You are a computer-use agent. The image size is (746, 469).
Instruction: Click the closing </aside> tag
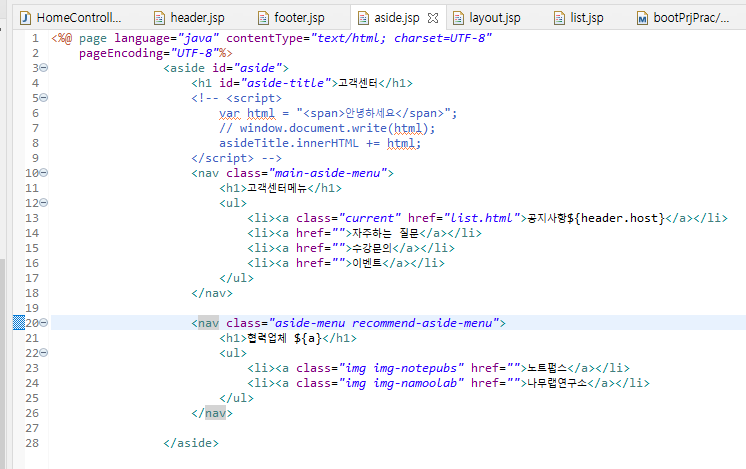coord(191,443)
